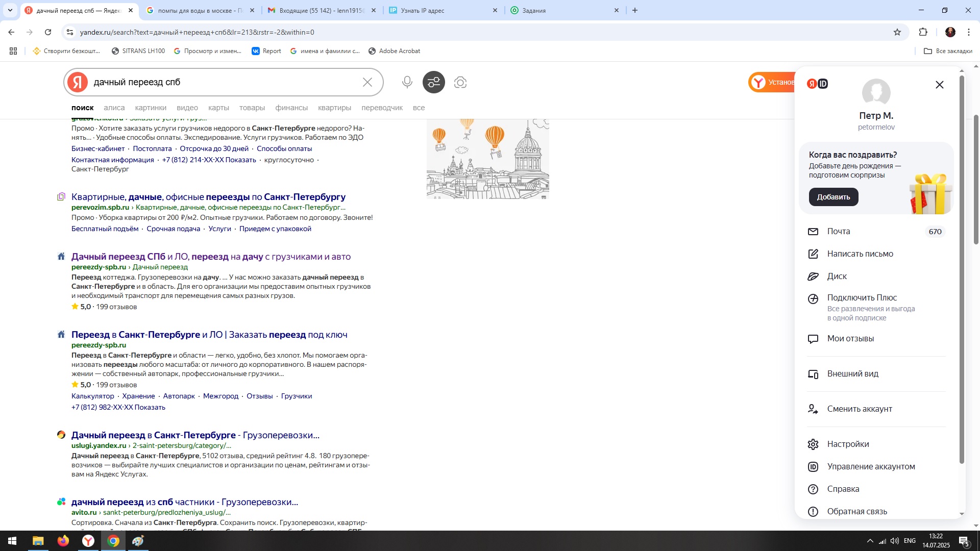Click the Yandex ID logo
The width and height of the screenshot is (980, 551).
point(817,84)
